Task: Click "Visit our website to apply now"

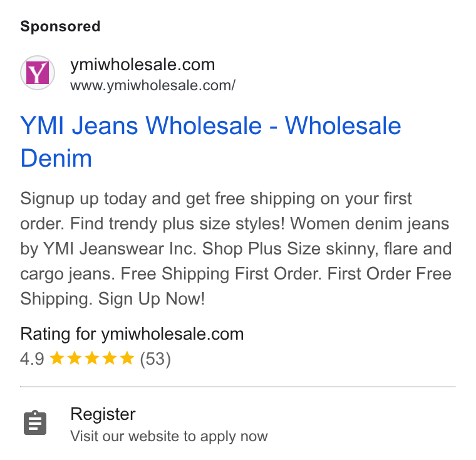Action: coord(169,436)
